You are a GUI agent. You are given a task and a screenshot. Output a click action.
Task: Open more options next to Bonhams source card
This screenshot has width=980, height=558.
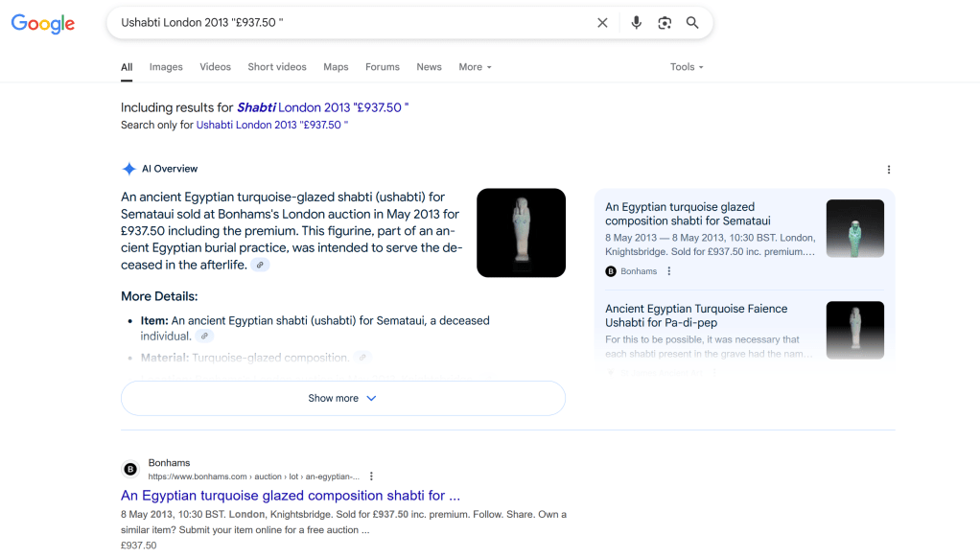tap(669, 271)
